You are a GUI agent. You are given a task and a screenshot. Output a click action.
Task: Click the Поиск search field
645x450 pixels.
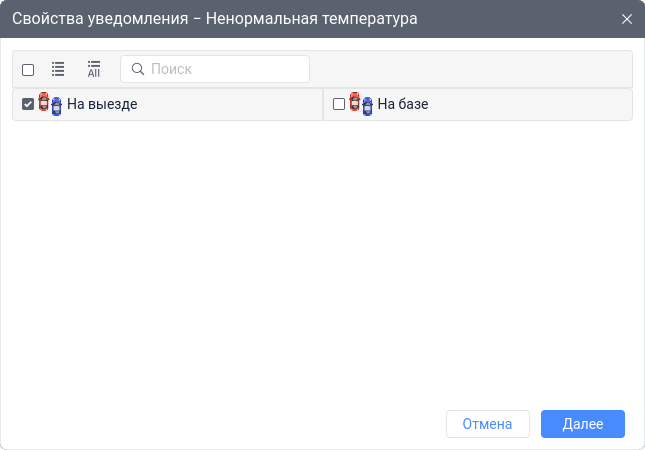(215, 69)
